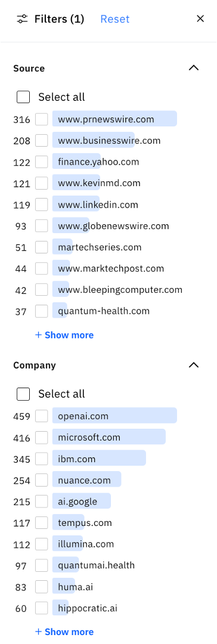Collapse the Company section chevron
This screenshot has width=217, height=644.
[x=194, y=365]
